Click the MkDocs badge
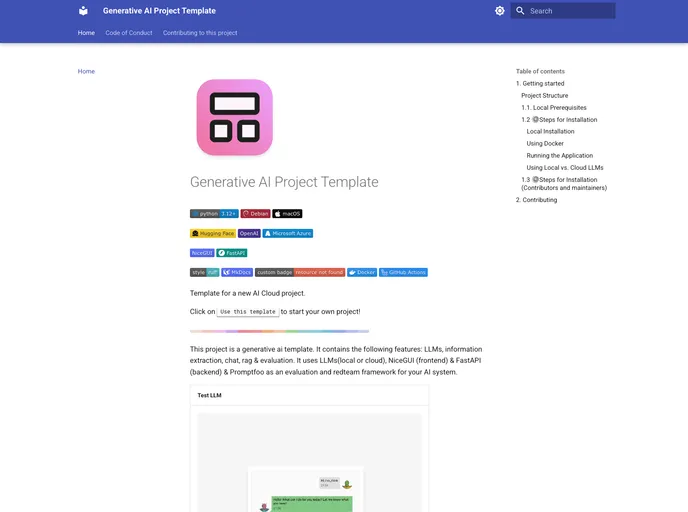The height and width of the screenshot is (512, 688). click(237, 272)
